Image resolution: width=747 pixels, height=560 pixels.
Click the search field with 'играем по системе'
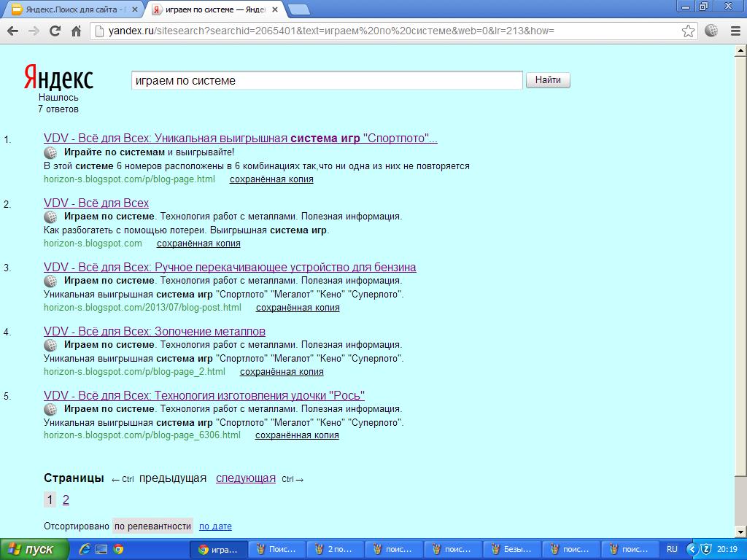[327, 80]
